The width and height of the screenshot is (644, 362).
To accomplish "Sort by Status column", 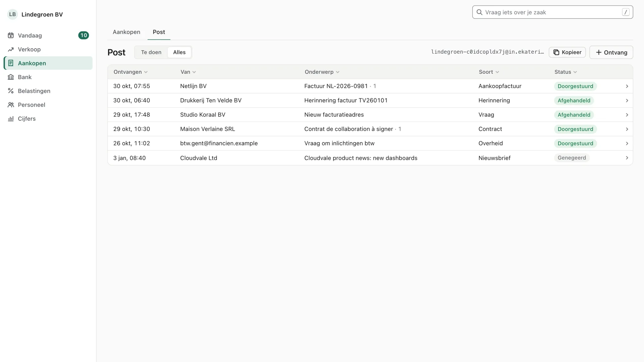I will point(566,72).
